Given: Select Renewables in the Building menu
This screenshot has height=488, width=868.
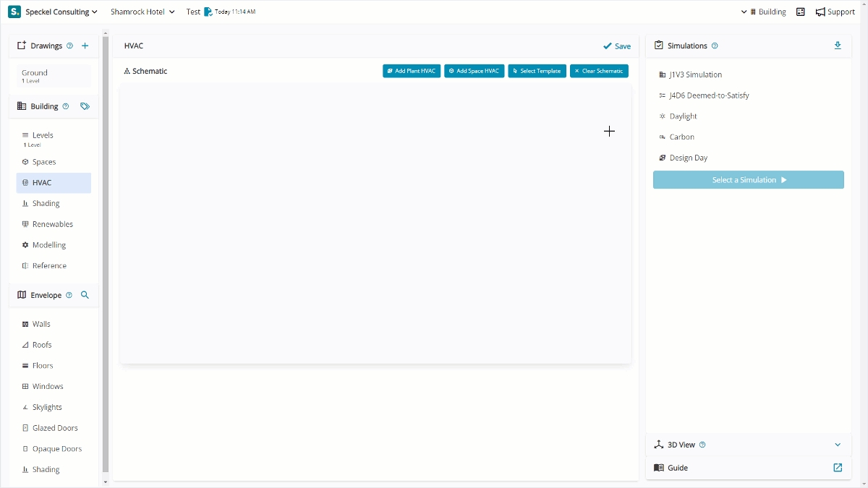Looking at the screenshot, I should pos(53,224).
